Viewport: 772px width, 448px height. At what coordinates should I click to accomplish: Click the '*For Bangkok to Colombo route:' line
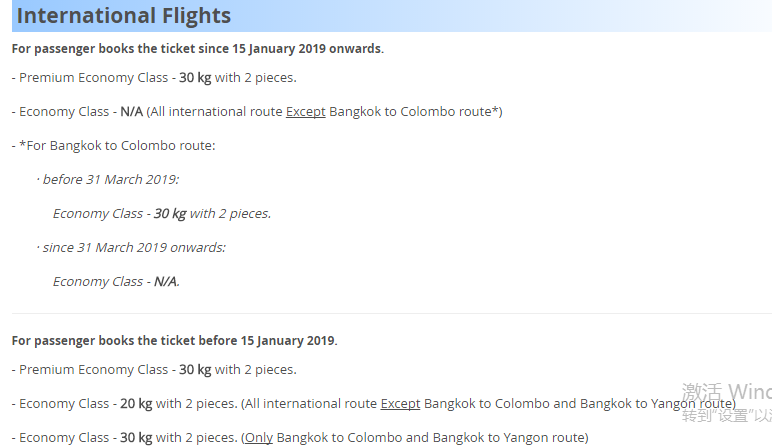pos(114,146)
